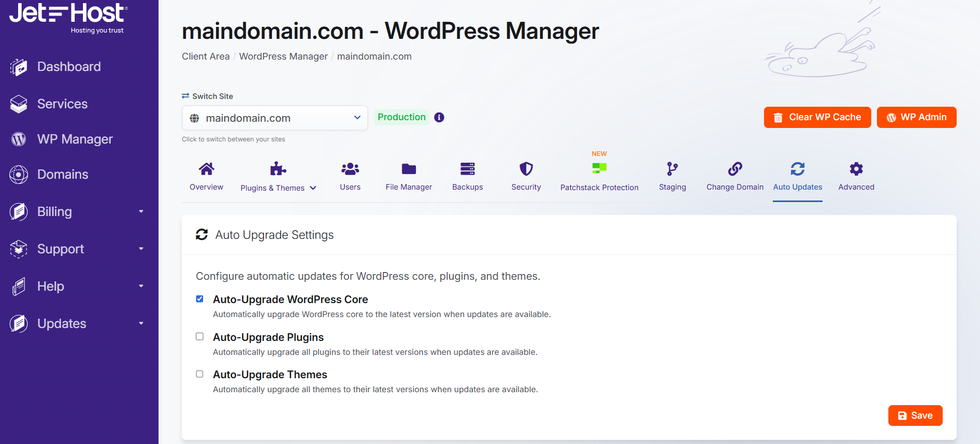This screenshot has height=444, width=980.
Task: Open WP Manager sidebar label
Action: pos(75,139)
